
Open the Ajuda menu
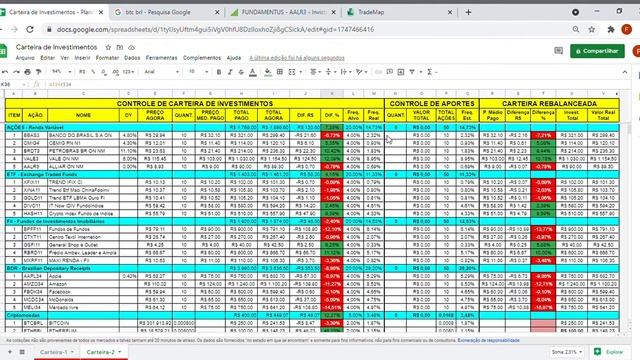pos(234,58)
